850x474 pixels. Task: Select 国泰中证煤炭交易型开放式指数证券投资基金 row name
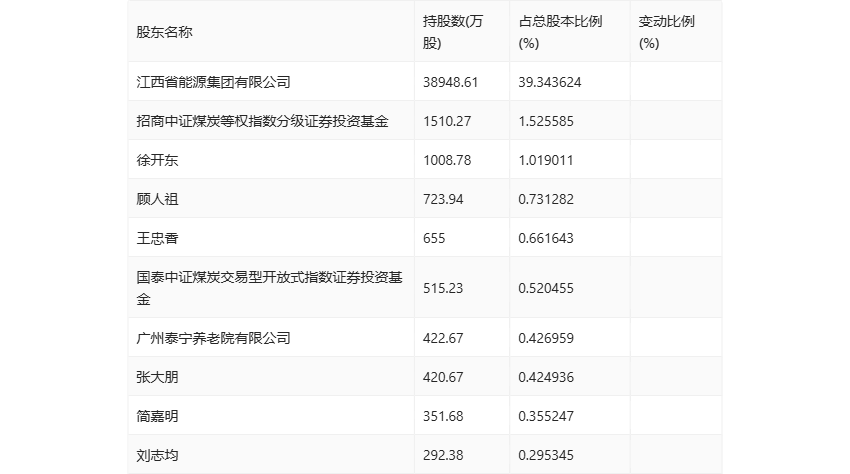(x=269, y=288)
